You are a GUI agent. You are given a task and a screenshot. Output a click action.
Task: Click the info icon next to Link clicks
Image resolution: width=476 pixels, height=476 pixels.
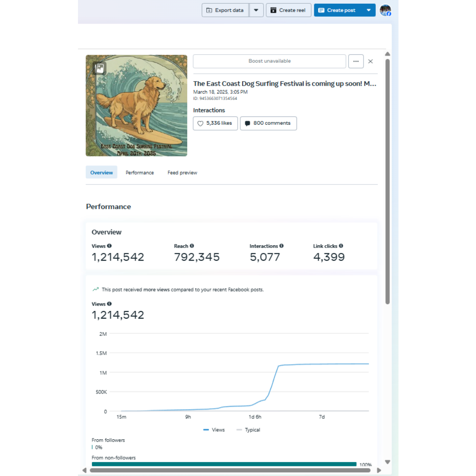coord(341,246)
